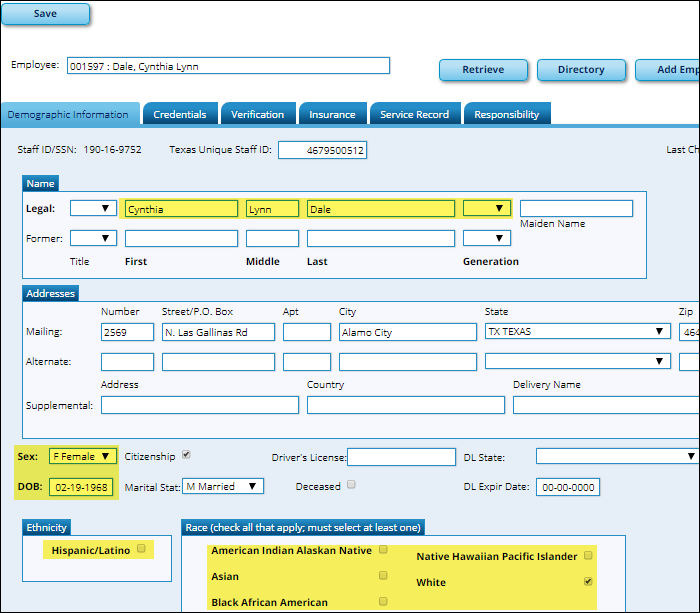Click the Supplemental Delivery Name field
700x613 pixels.
[x=606, y=405]
